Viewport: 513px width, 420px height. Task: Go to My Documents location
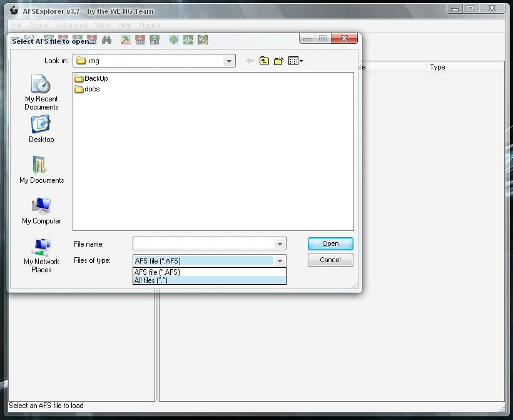pos(41,170)
